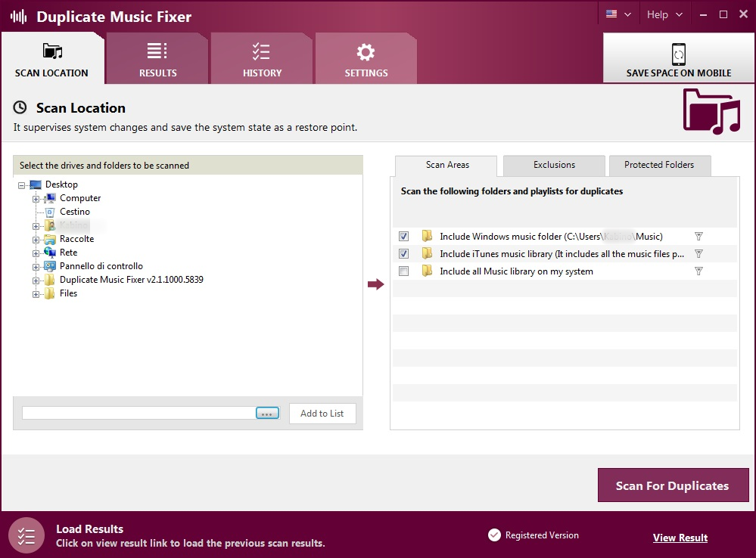
Task: Click the Save Space on Mobile button
Action: (x=678, y=57)
